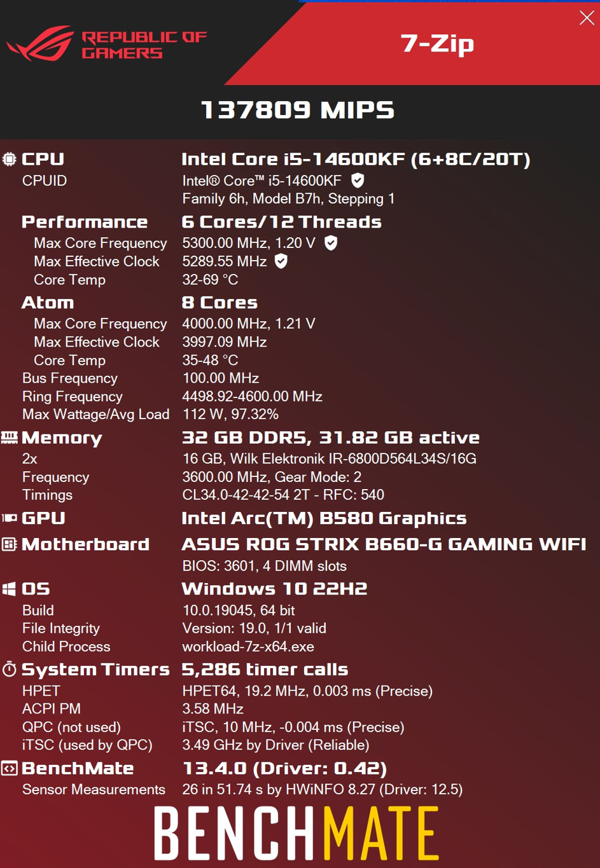Click the BenchMate section icon
The width and height of the screenshot is (600, 868).
(10, 768)
